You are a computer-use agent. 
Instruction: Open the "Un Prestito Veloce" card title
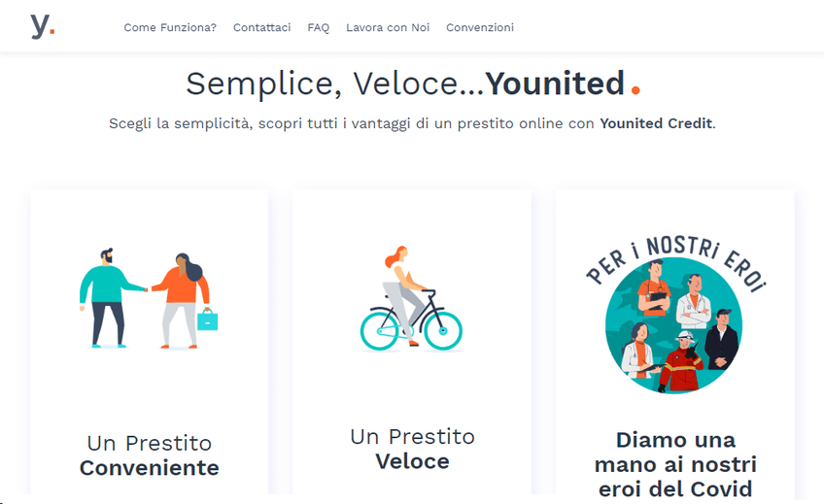(412, 449)
